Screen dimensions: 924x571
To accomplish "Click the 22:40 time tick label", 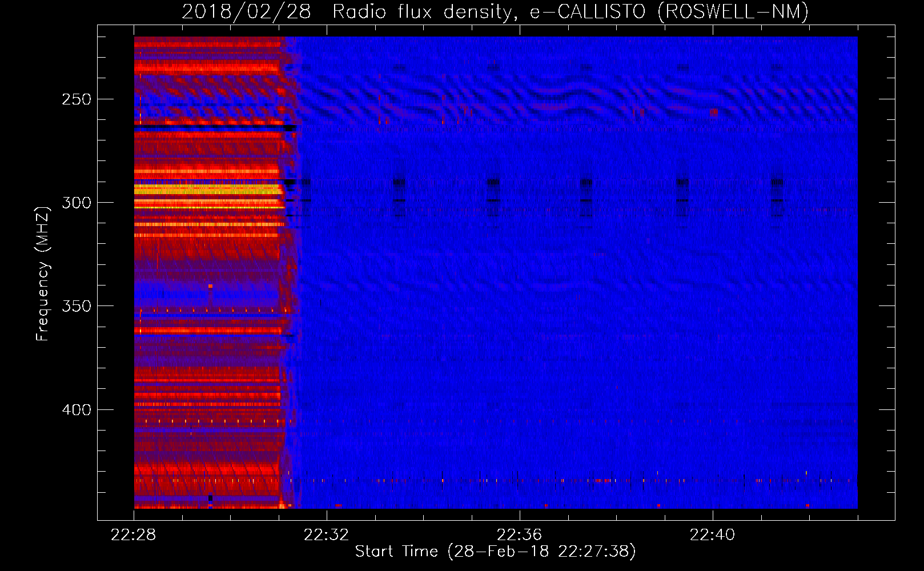I will pos(713,535).
